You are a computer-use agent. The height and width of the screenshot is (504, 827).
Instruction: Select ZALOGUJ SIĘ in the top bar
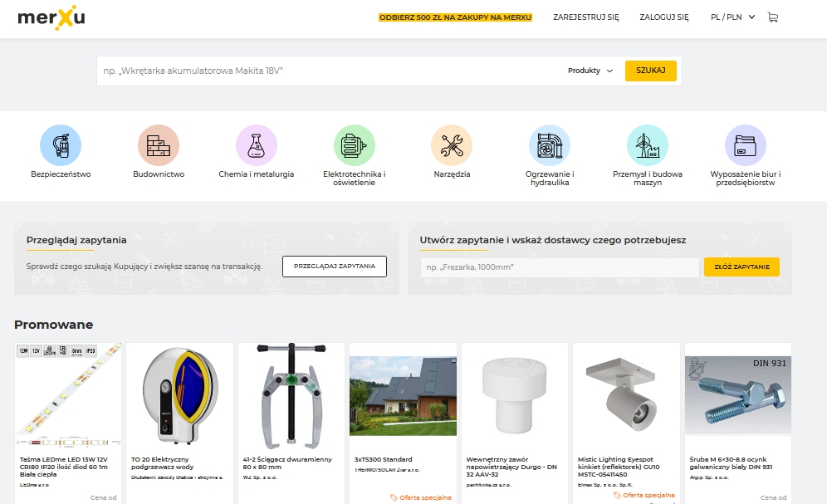tap(663, 16)
